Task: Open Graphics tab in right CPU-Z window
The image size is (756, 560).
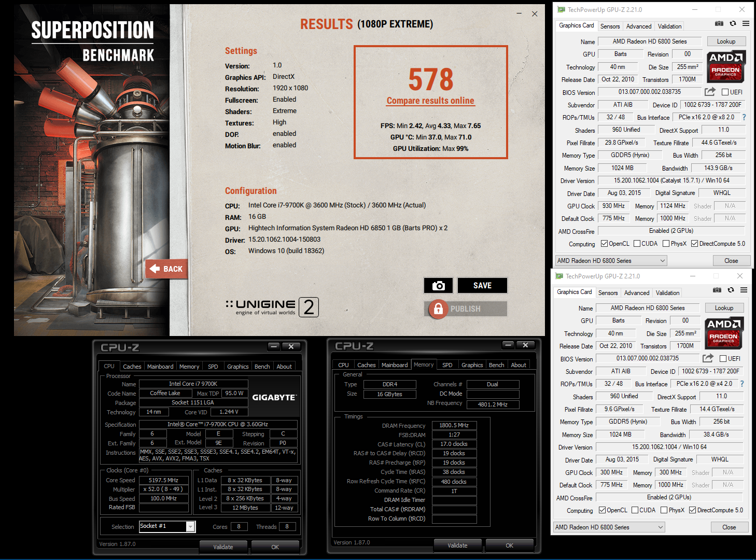Action: point(472,365)
